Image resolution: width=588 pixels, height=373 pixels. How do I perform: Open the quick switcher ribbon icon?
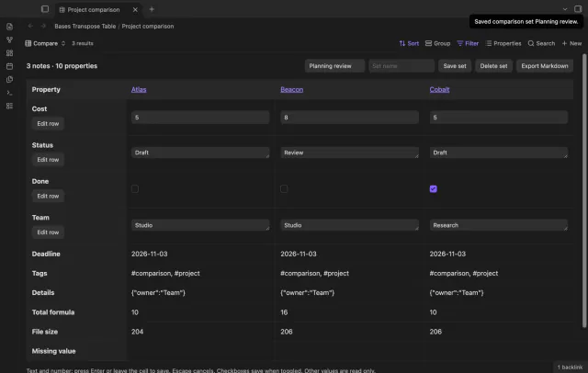tap(10, 27)
